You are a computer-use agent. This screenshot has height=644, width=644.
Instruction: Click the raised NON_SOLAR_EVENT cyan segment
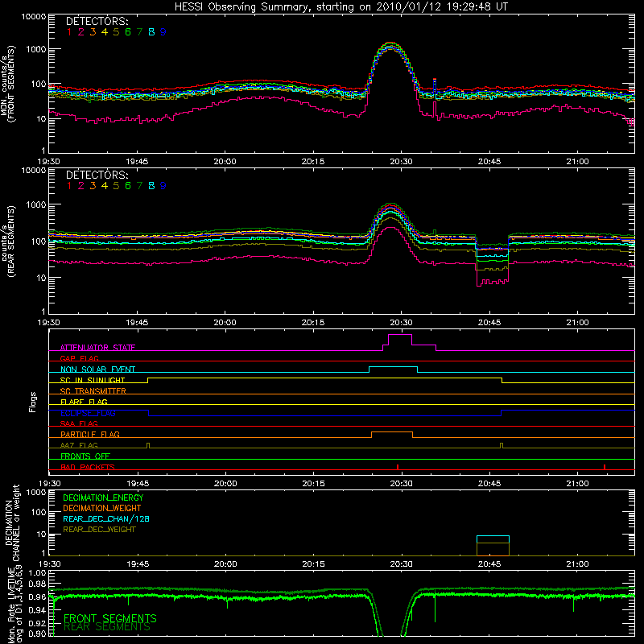coord(393,367)
